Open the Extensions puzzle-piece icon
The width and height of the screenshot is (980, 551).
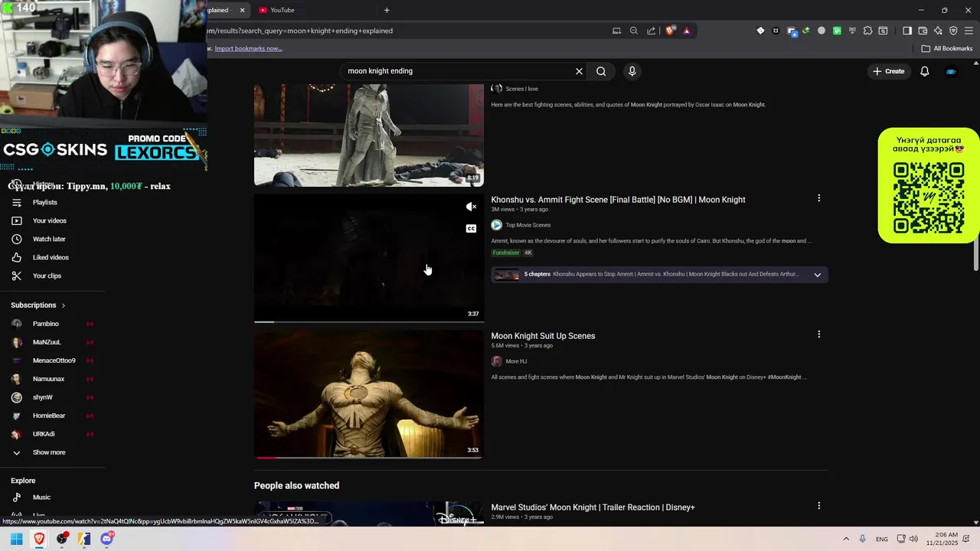click(x=867, y=31)
